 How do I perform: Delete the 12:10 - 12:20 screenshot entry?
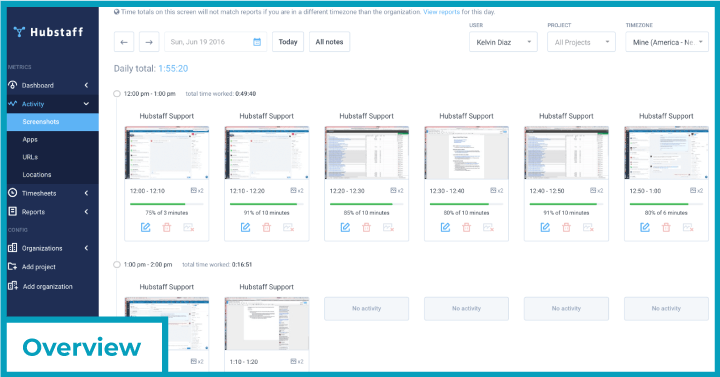point(266,227)
